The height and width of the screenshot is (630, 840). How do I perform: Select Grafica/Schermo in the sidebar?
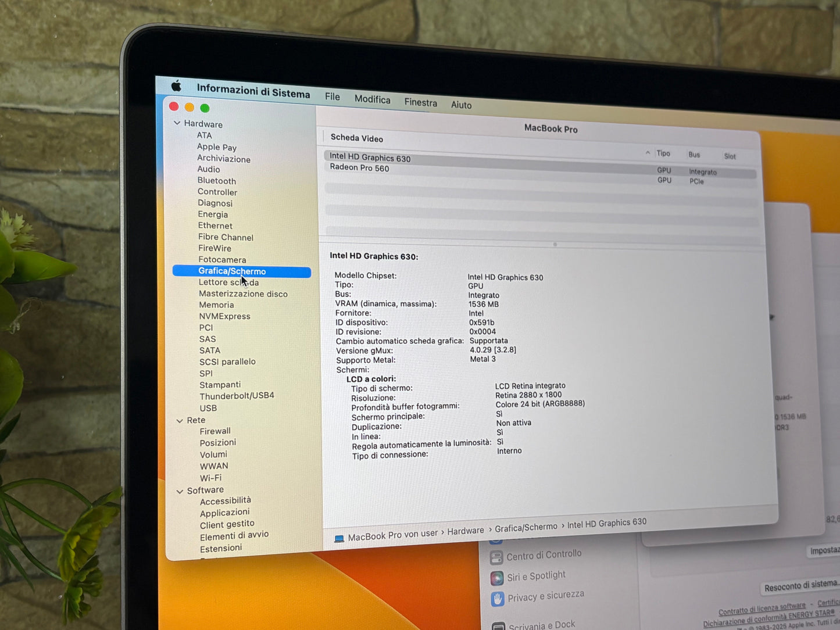242,271
